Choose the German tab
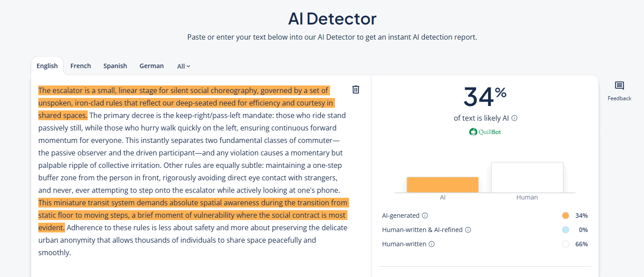Image resolution: width=644 pixels, height=277 pixels. click(x=151, y=66)
